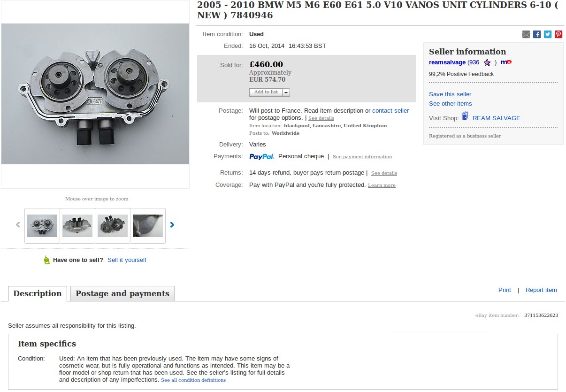This screenshot has height=392, width=566.
Task: Select the Description tab
Action: coord(38,293)
